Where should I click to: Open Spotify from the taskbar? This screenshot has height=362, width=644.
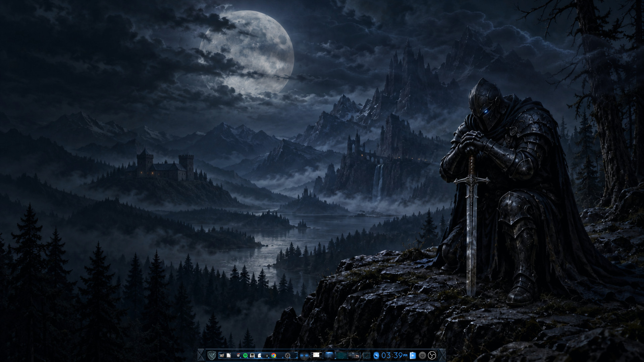pyautogui.click(x=246, y=355)
